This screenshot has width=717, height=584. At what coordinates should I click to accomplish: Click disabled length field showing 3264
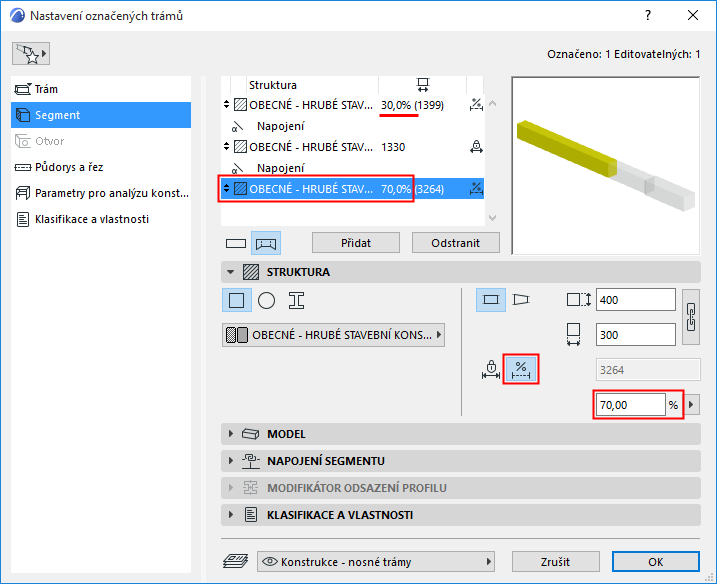pyautogui.click(x=648, y=370)
